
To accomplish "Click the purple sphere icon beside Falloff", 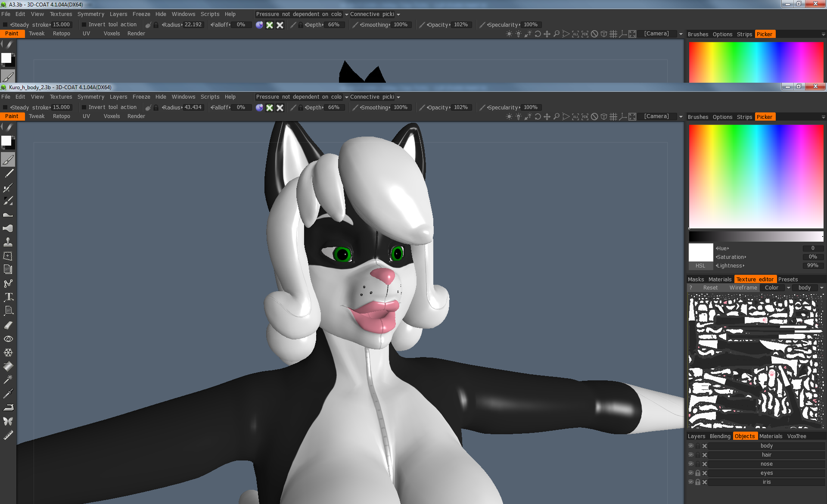I will [x=259, y=108].
